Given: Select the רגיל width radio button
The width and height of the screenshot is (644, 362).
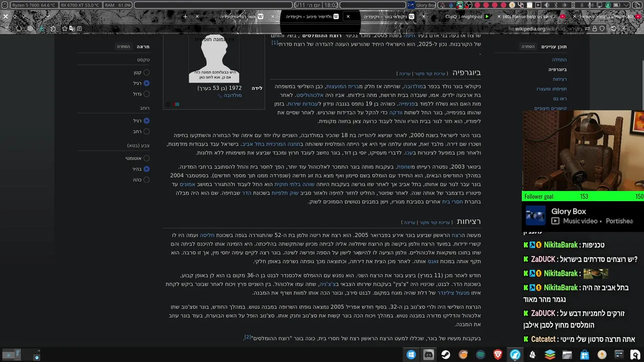Looking at the screenshot, I should [146, 121].
